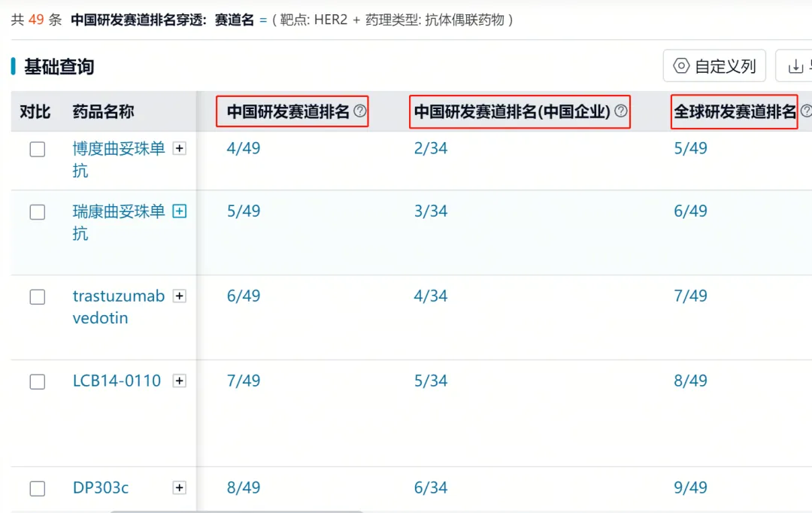Click China ranking value 5/49
This screenshot has width=812, height=513.
(244, 211)
